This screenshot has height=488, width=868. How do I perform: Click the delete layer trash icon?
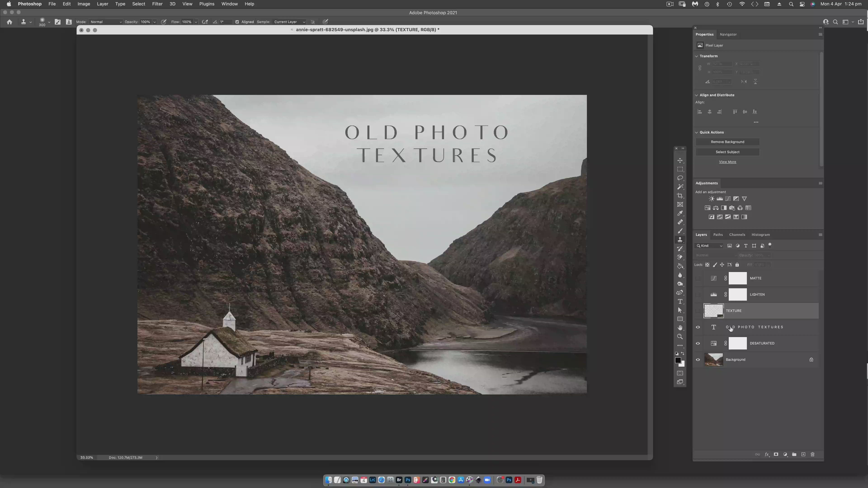[x=812, y=454]
